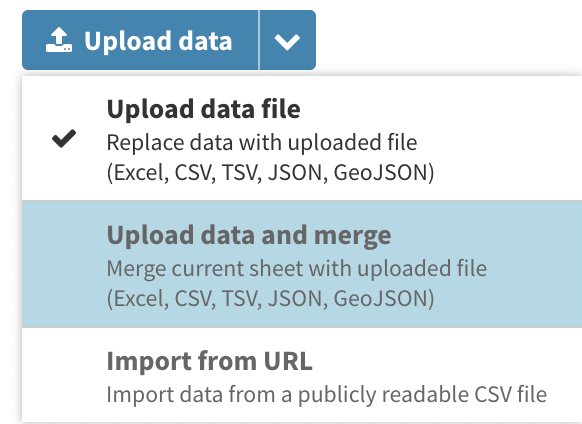
Task: Click the empty check area beside Upload data and merge
Action: coord(64,264)
